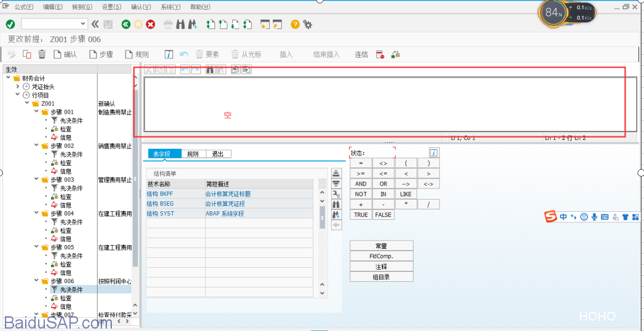
Task: Collapse the 财务会计 tree node
Action: 9,77
